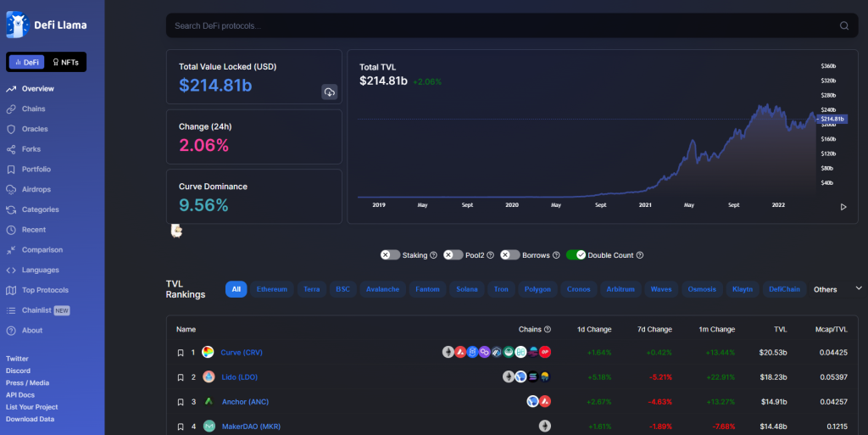868x435 pixels.
Task: Open Recent in sidebar
Action: point(26,230)
